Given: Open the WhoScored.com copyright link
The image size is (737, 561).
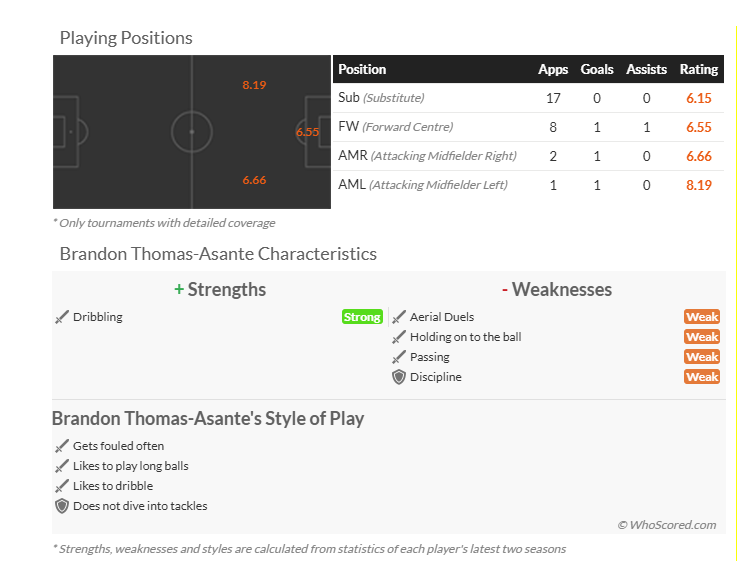Looking at the screenshot, I should [667, 525].
